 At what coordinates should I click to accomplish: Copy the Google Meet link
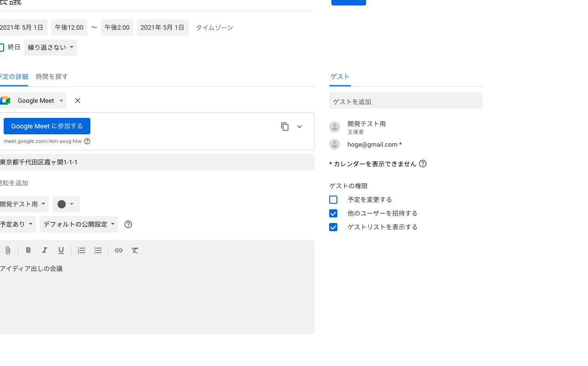point(285,127)
